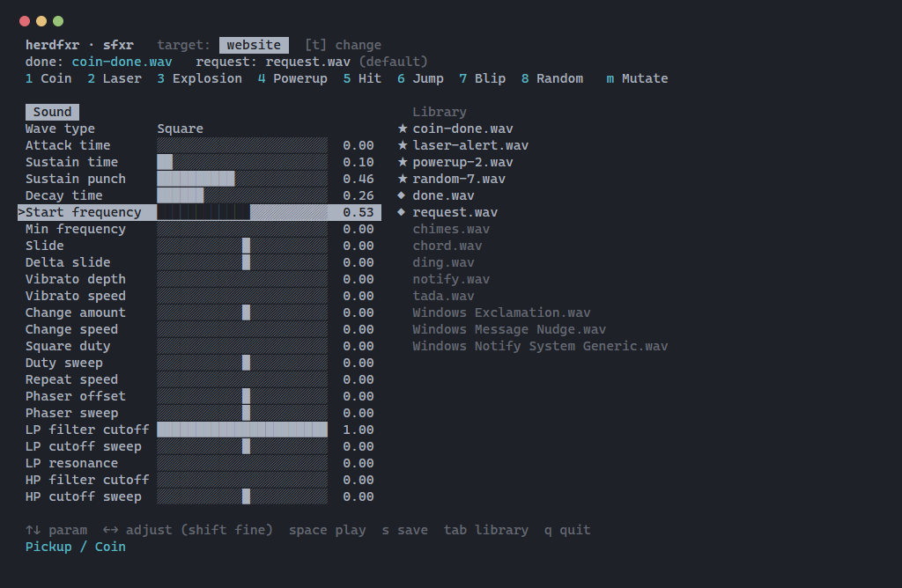Adjust the Change amount slider
This screenshot has height=588, width=902.
[242, 312]
